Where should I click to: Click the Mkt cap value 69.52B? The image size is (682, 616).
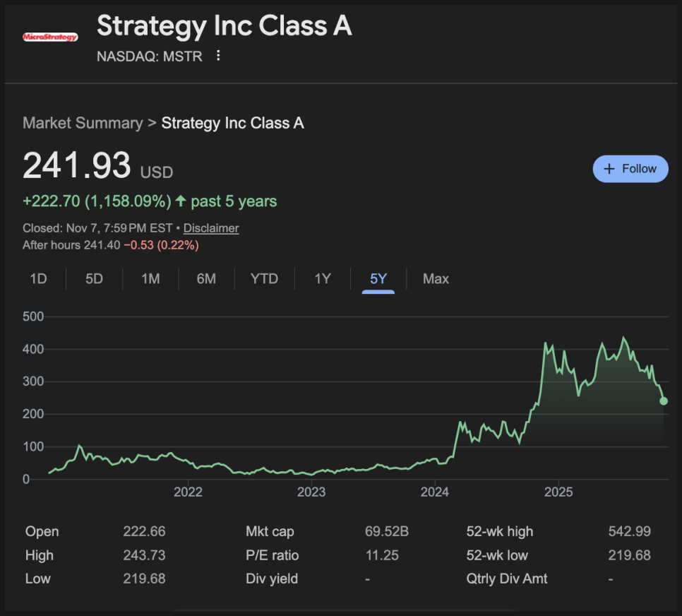coord(382,532)
